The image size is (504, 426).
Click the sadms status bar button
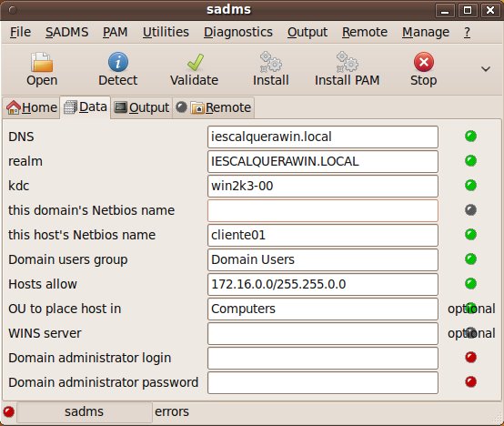click(85, 411)
